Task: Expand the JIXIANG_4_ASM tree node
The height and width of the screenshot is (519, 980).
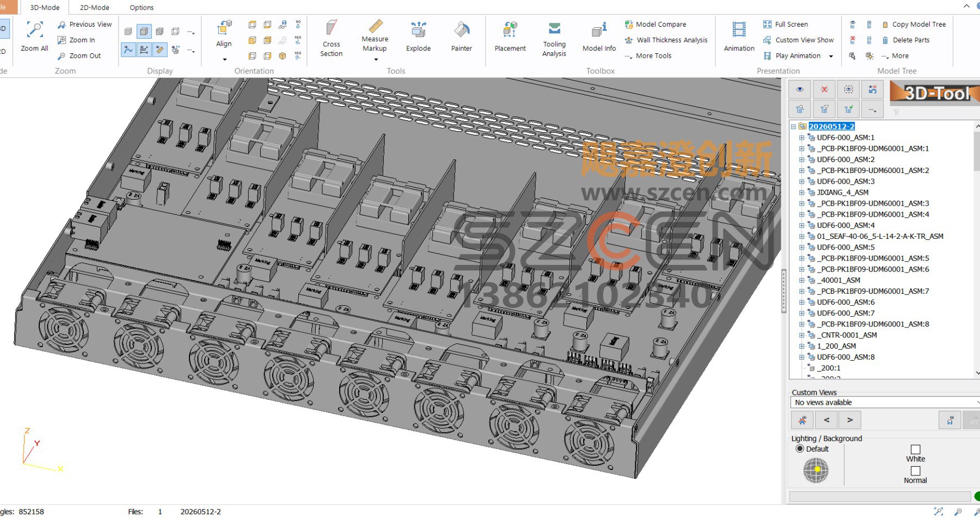Action: (801, 192)
